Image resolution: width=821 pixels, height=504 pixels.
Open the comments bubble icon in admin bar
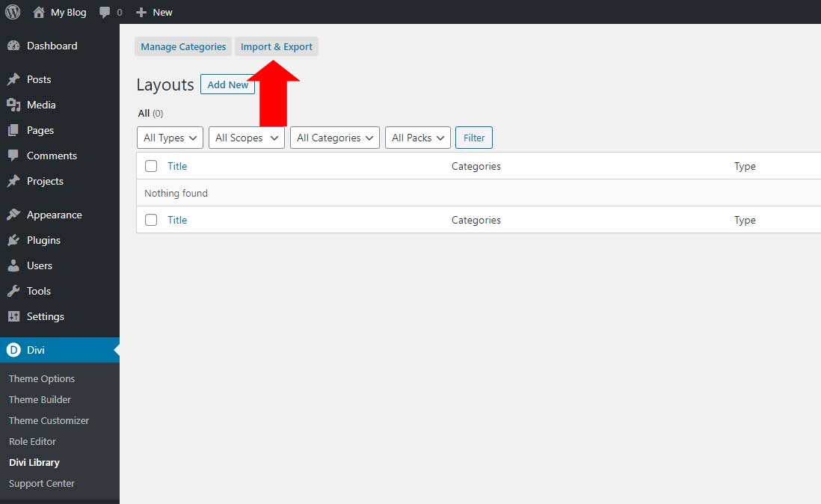pos(105,13)
